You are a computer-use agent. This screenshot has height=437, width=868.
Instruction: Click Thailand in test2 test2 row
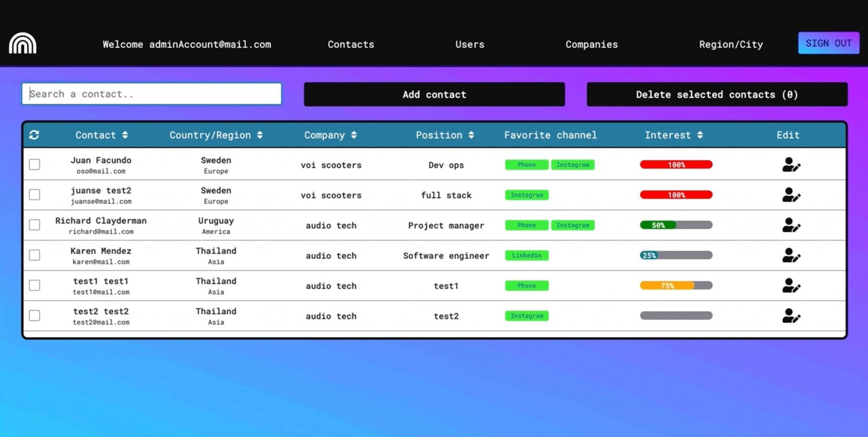click(x=216, y=311)
